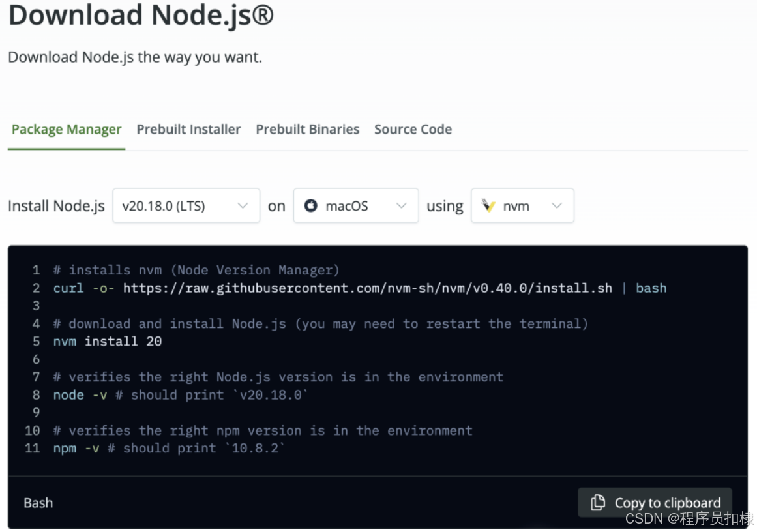
Task: Click the Copy to clipboard button
Action: 655,503
